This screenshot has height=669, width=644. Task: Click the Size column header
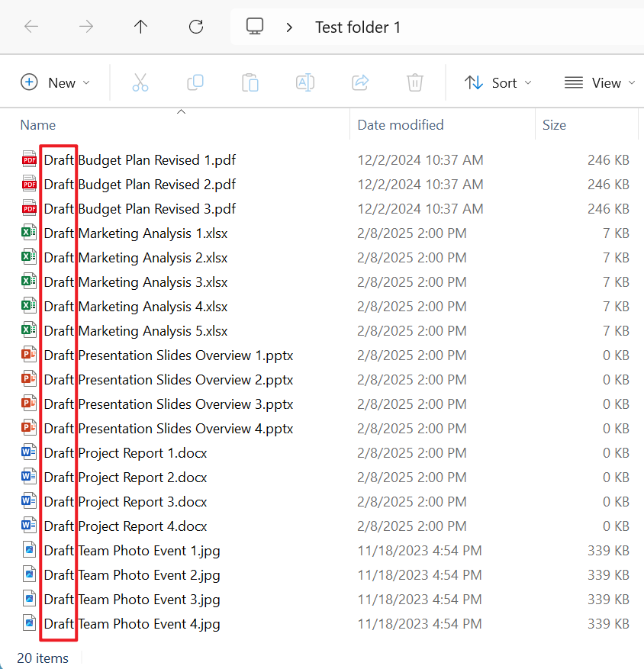point(554,125)
